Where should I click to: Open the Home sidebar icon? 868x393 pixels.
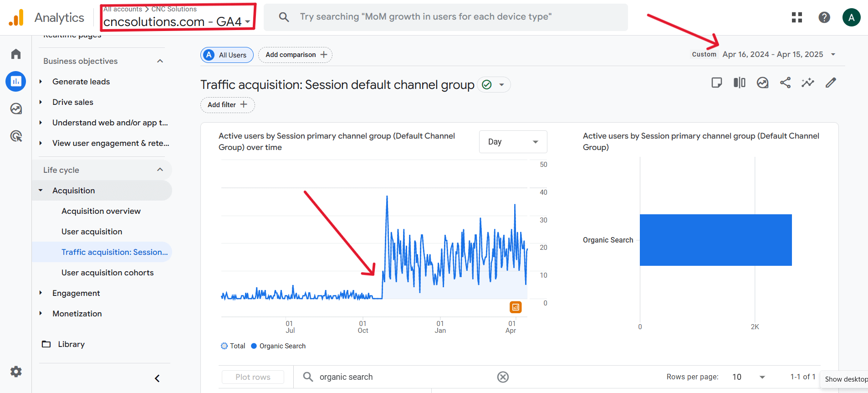point(16,54)
